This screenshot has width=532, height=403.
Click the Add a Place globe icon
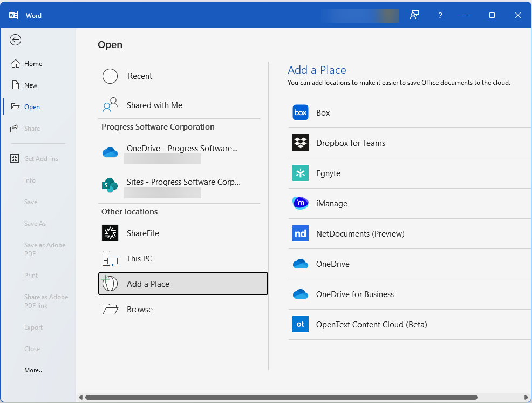point(110,284)
